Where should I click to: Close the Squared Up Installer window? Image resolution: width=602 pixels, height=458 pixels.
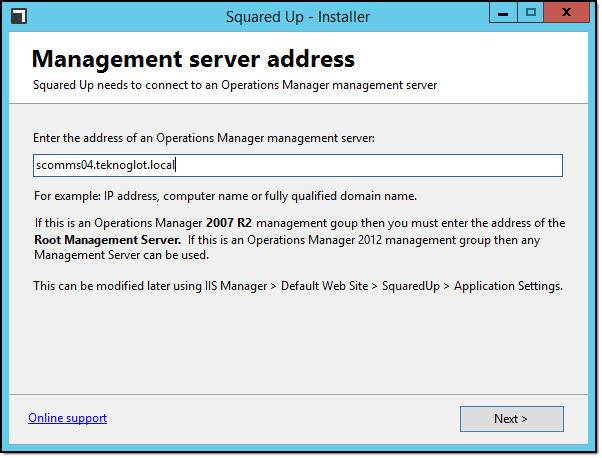coord(566,13)
